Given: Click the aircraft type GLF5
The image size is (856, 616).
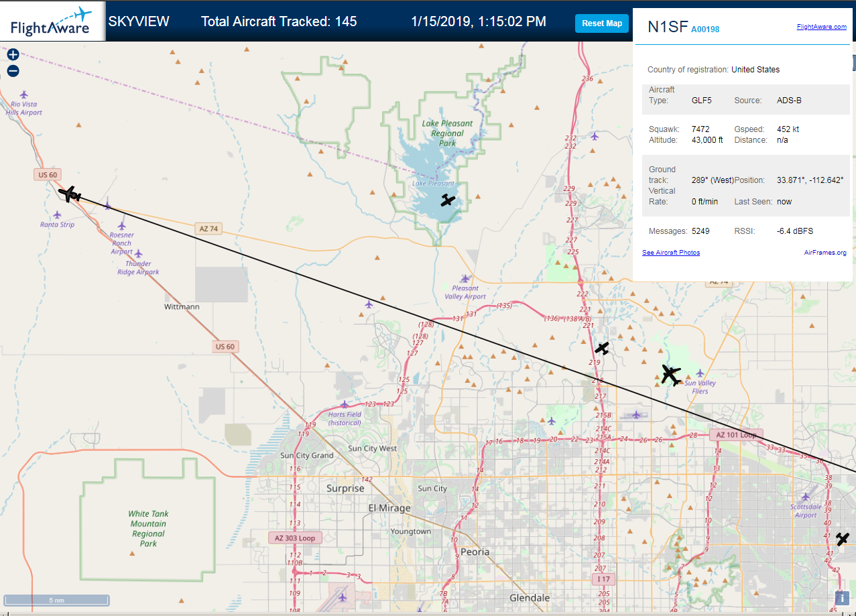Looking at the screenshot, I should 702,101.
